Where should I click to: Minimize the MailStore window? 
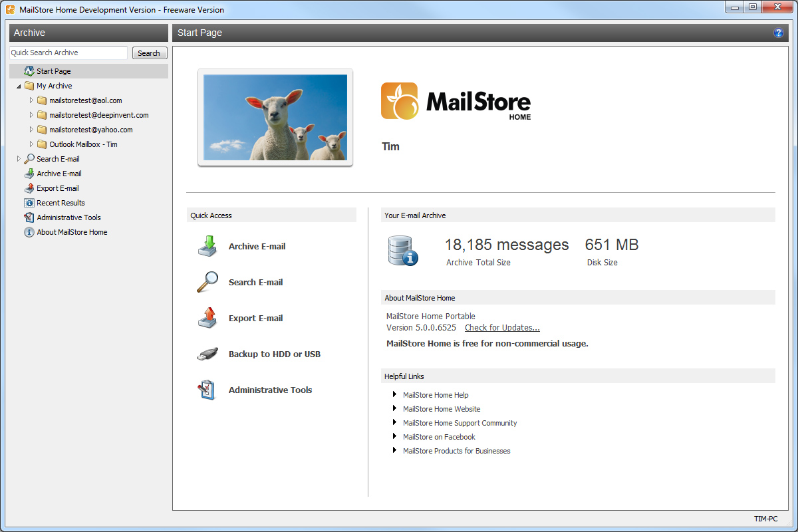pos(735,7)
